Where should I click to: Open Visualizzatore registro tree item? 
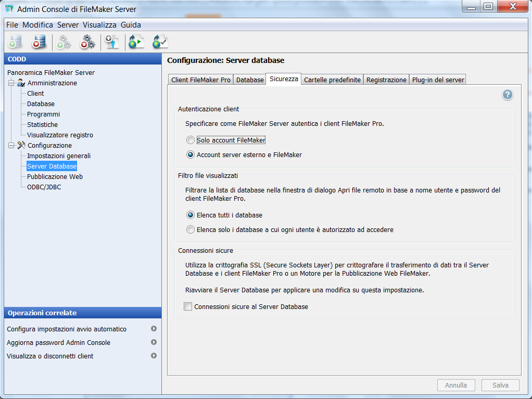tap(60, 135)
